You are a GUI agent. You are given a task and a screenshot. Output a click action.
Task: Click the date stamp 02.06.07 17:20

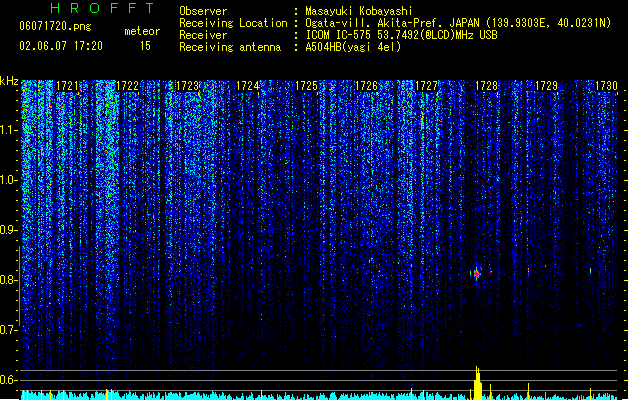pos(61,46)
